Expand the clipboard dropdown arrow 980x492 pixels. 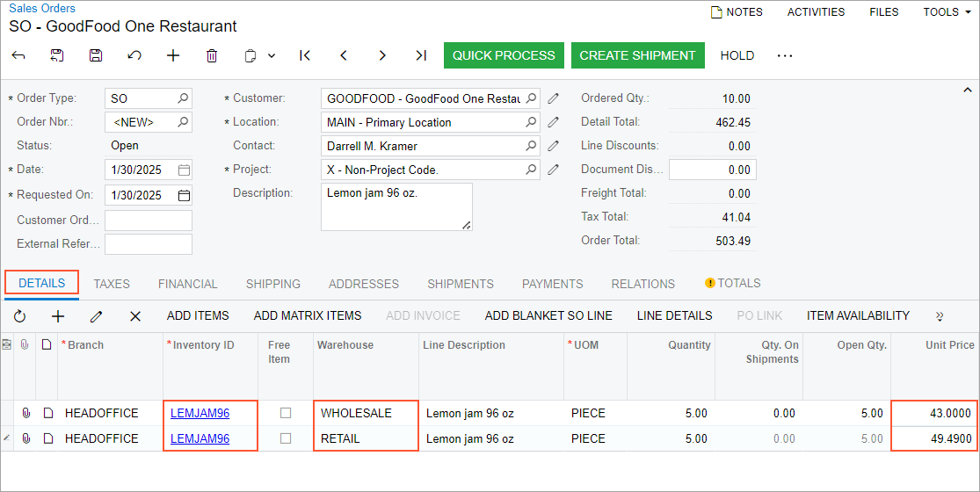pos(272,55)
